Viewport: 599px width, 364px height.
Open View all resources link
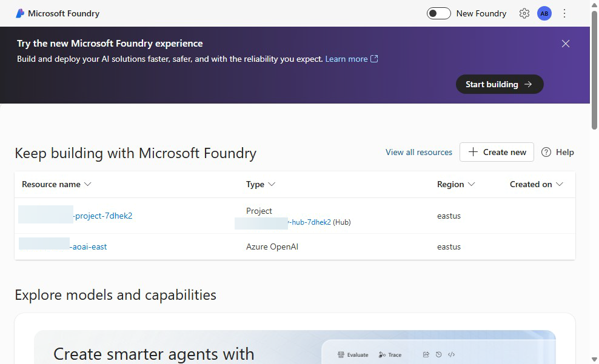tap(419, 152)
